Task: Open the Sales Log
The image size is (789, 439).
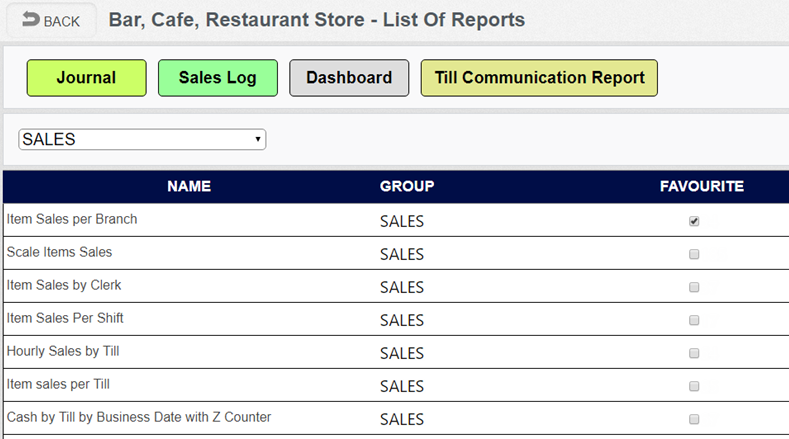Action: [x=217, y=78]
